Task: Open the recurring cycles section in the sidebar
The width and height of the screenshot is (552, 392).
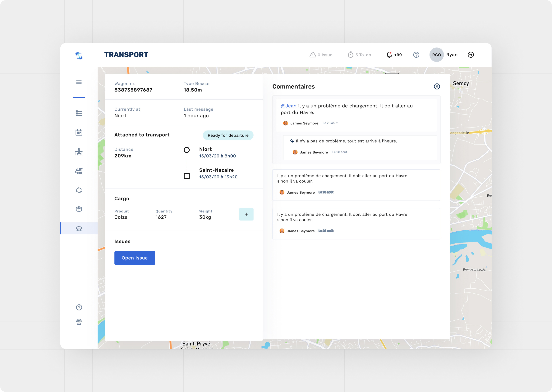Action: (x=79, y=190)
